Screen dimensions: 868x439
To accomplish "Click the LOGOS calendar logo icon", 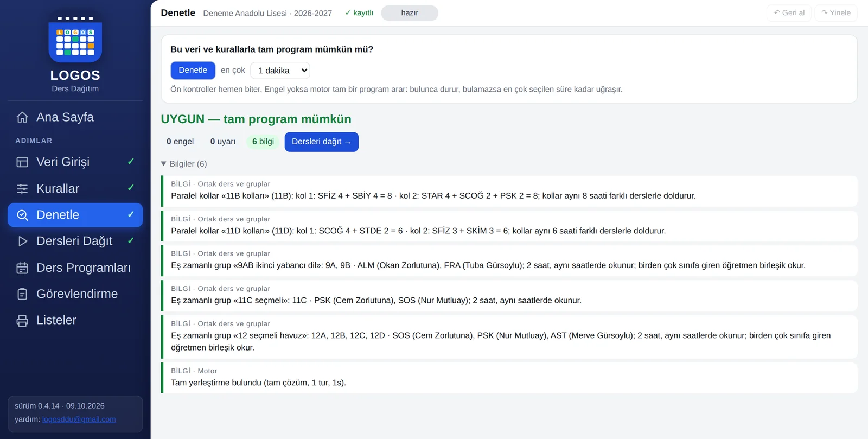I will click(x=75, y=40).
